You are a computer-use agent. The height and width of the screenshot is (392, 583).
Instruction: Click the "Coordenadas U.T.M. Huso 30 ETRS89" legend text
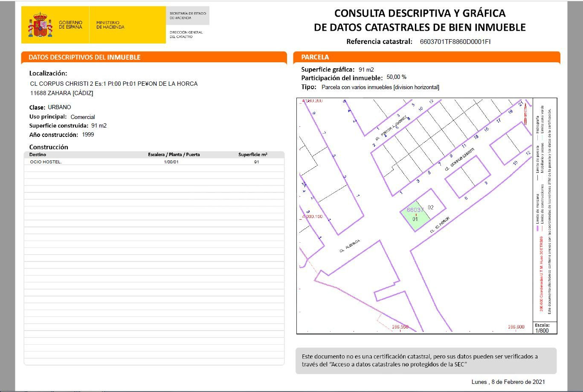click(541, 273)
